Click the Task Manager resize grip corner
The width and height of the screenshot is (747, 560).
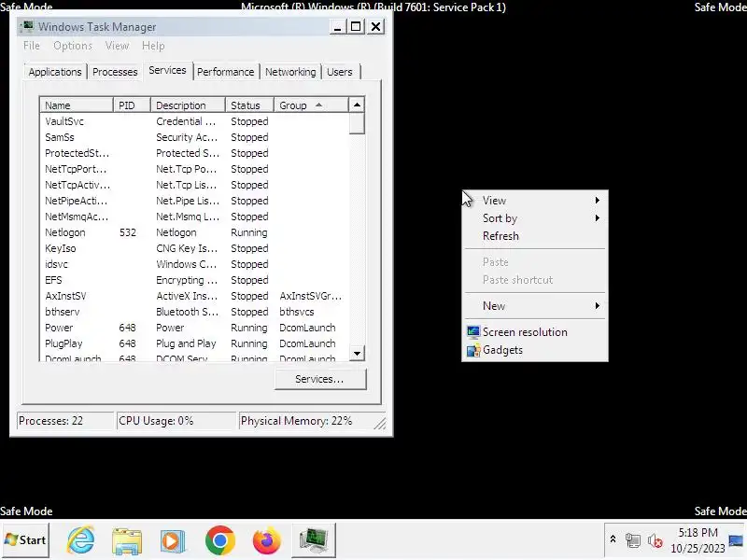(380, 423)
